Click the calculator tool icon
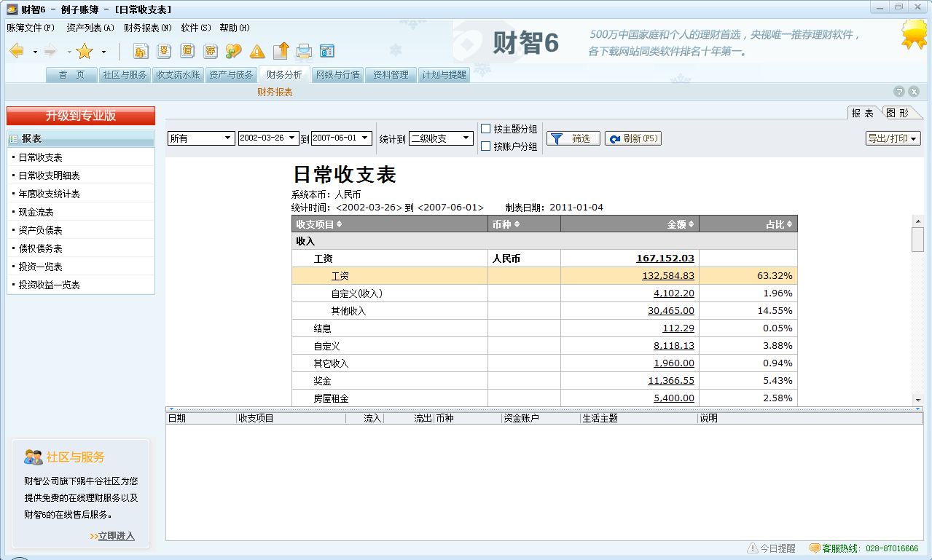 pos(327,51)
